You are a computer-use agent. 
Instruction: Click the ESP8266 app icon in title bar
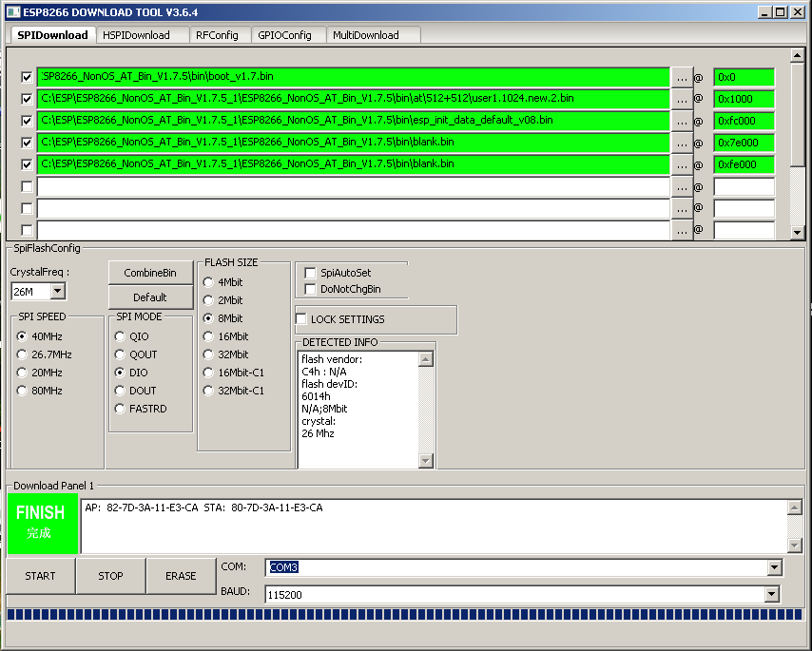[10, 11]
